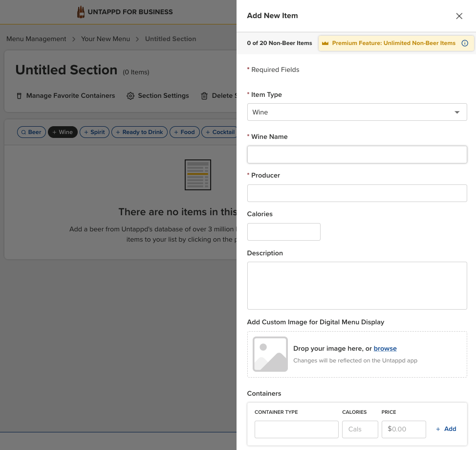This screenshot has width=476, height=450.
Task: Click the Container Type input field
Action: tap(296, 429)
